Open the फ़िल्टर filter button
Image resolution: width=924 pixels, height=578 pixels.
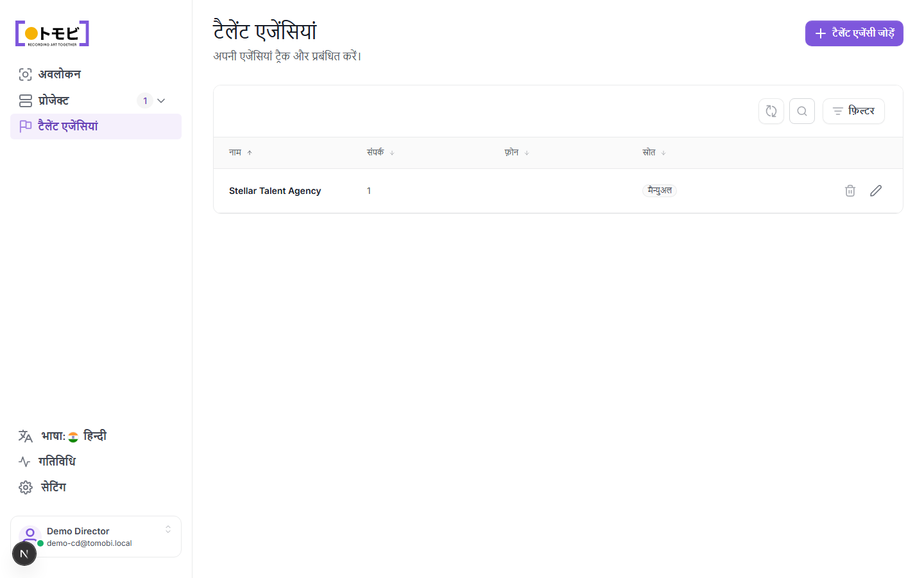(853, 111)
